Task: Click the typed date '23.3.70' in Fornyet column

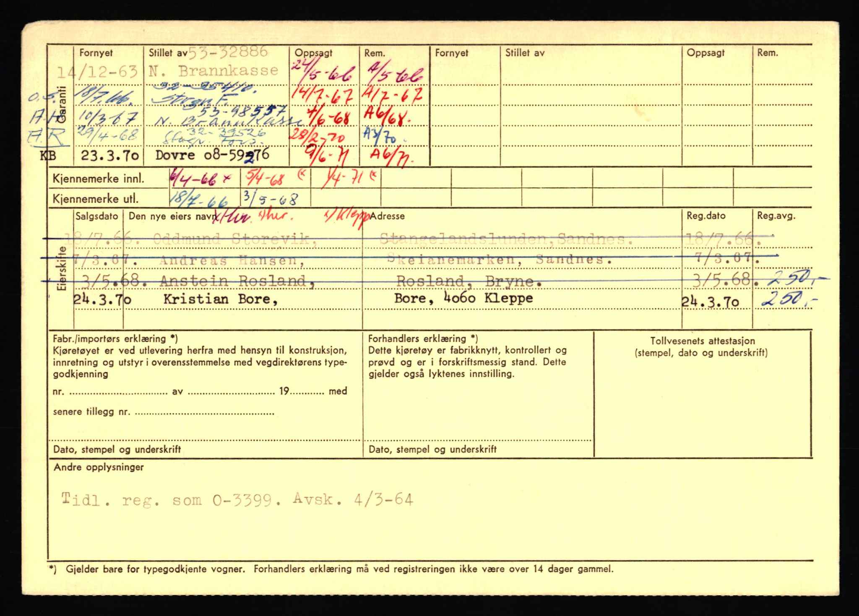Action: click(x=110, y=156)
